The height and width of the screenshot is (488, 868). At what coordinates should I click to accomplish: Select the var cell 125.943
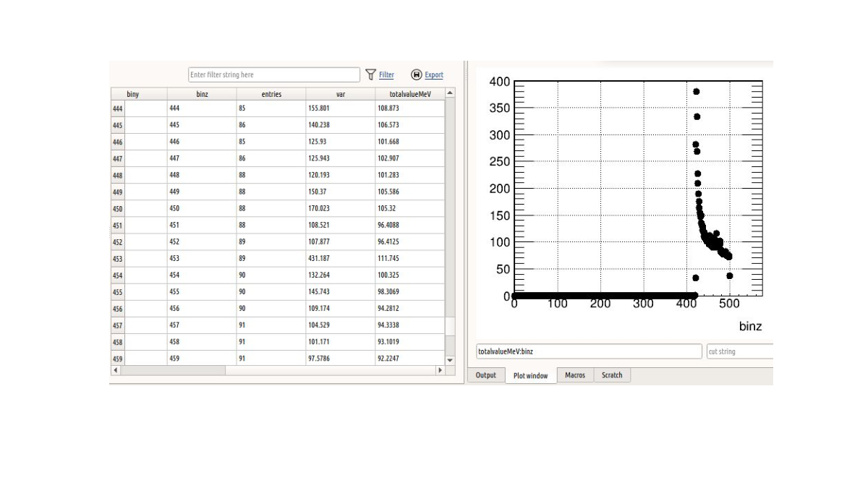pos(341,158)
